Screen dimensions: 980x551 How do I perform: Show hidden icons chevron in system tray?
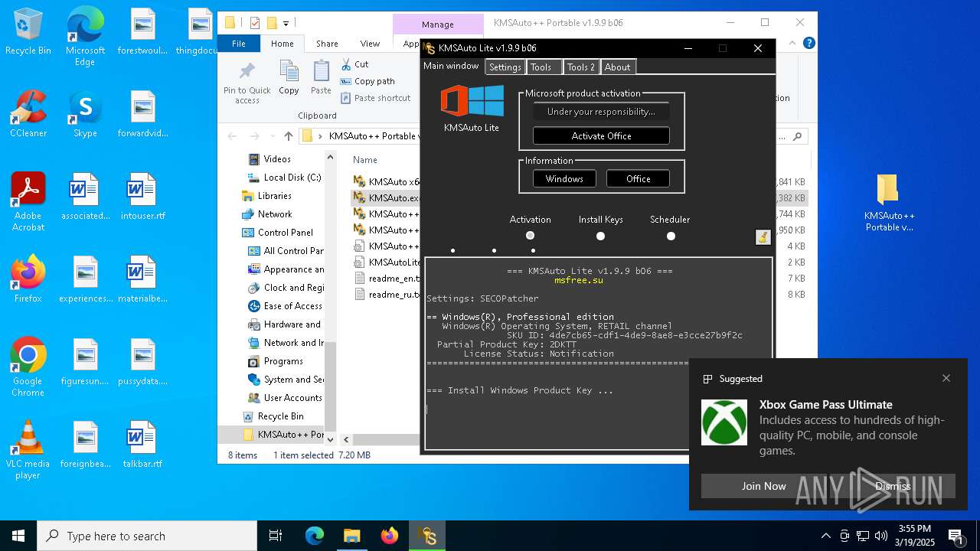pos(825,536)
